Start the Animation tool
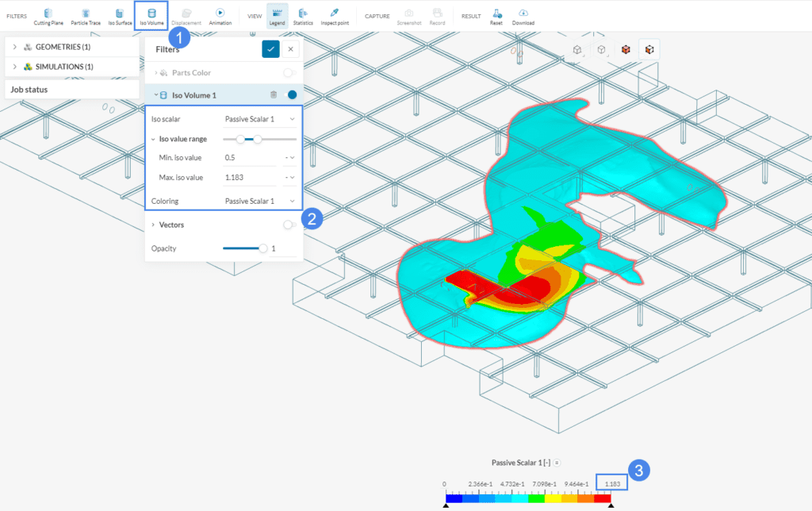 (x=220, y=13)
